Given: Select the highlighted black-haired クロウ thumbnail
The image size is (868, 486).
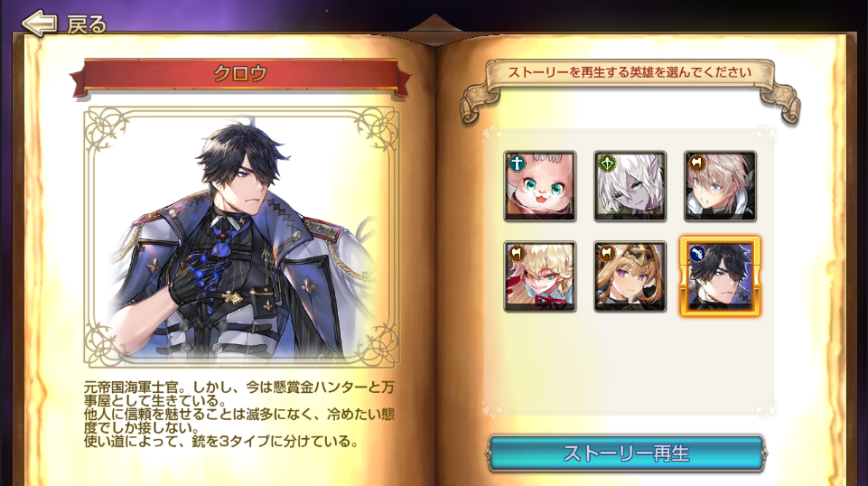Looking at the screenshot, I should [x=720, y=276].
